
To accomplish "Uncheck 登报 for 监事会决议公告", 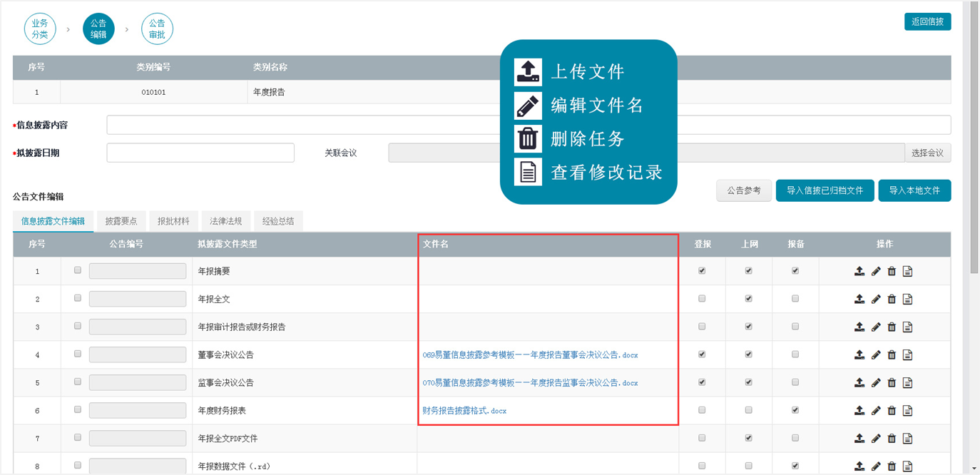I will [x=702, y=382].
